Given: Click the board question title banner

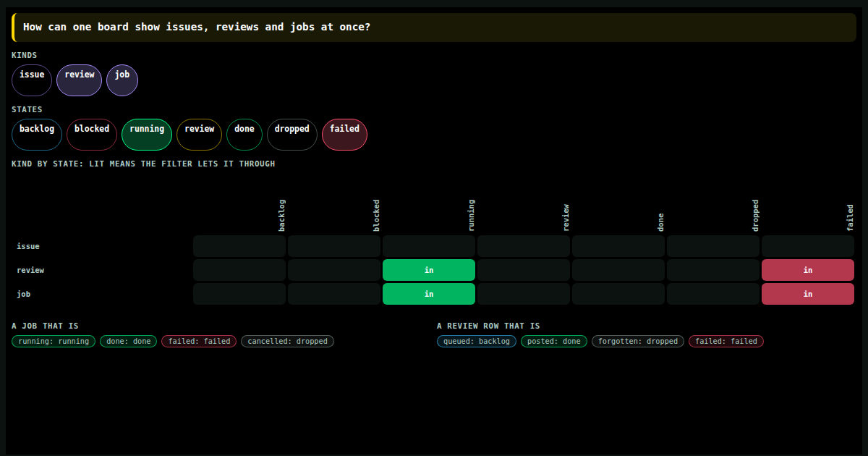Looking at the screenshot, I should [x=434, y=28].
